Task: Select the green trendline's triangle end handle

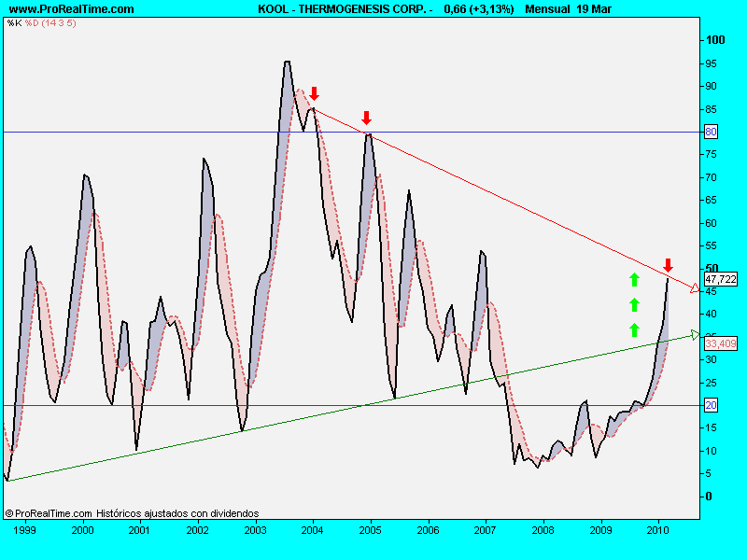Action: pyautogui.click(x=696, y=335)
